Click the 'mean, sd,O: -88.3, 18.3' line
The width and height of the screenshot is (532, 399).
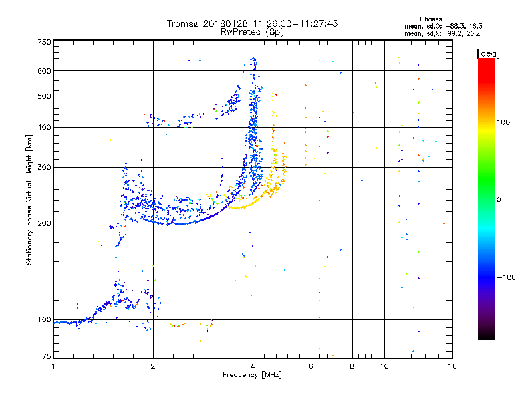(444, 26)
